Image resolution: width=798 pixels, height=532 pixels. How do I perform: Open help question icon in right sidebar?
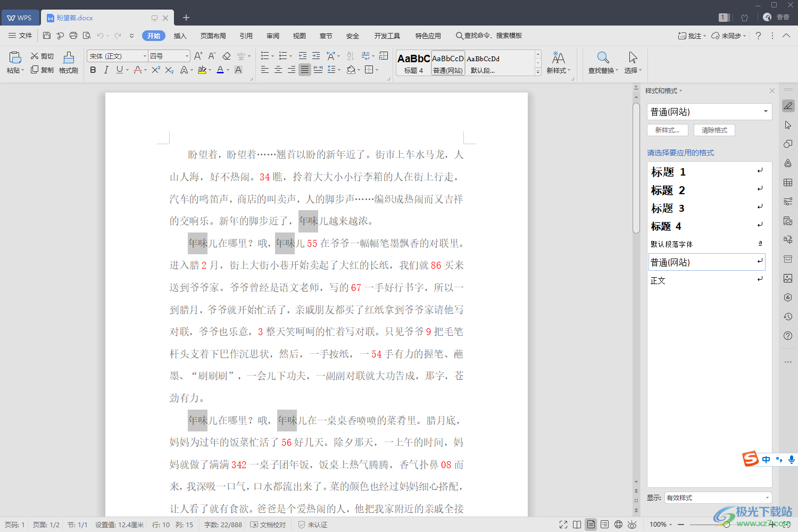click(788, 336)
